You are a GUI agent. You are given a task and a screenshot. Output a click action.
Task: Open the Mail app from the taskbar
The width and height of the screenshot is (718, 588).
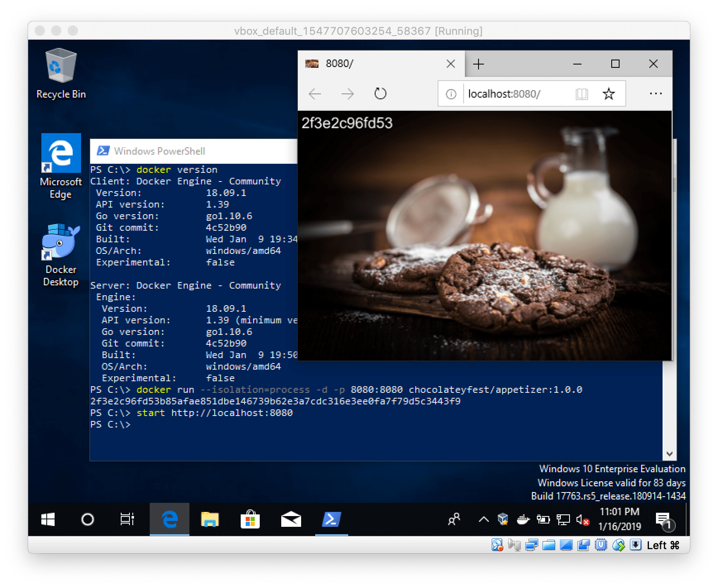pyautogui.click(x=292, y=520)
